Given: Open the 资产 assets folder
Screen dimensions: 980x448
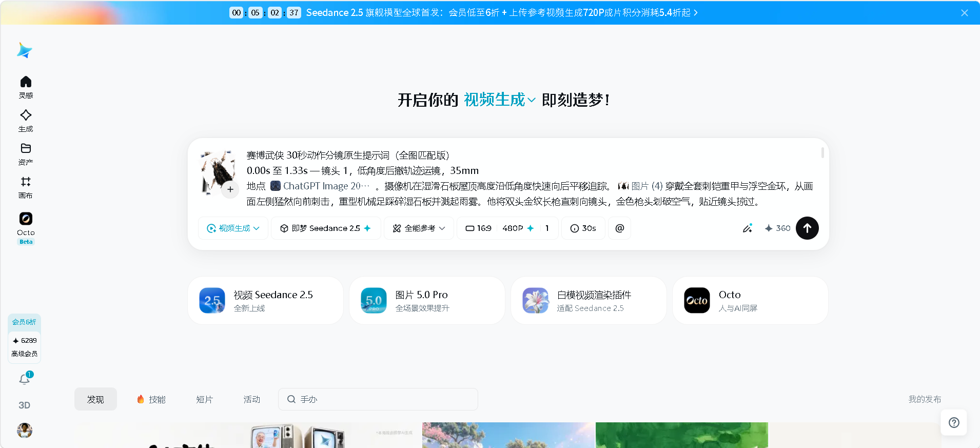Looking at the screenshot, I should tap(26, 154).
